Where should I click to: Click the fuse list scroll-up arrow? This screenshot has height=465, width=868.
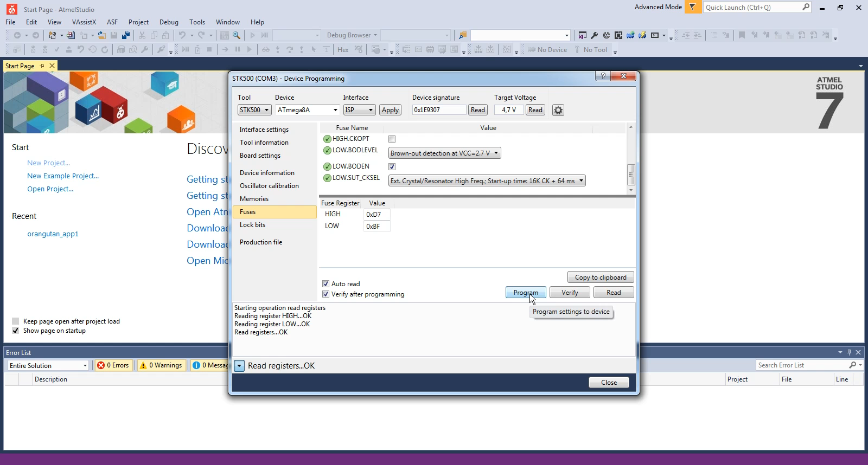pyautogui.click(x=630, y=127)
